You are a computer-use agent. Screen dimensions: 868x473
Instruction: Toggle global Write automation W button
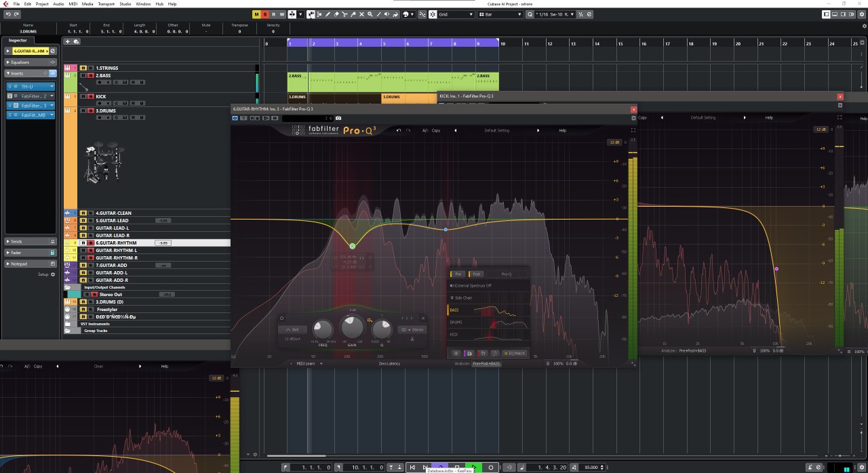[x=282, y=14]
